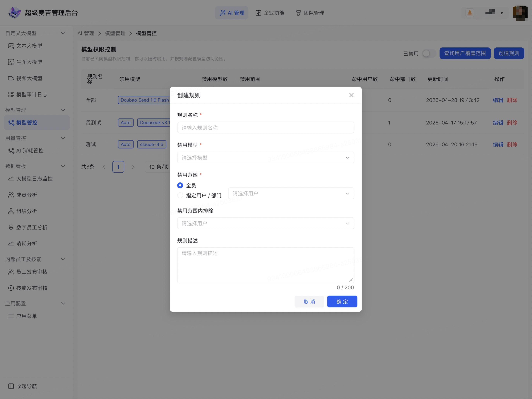The width and height of the screenshot is (532, 399).
Task: Toggle the 已禁用 model control switch
Action: (429, 53)
